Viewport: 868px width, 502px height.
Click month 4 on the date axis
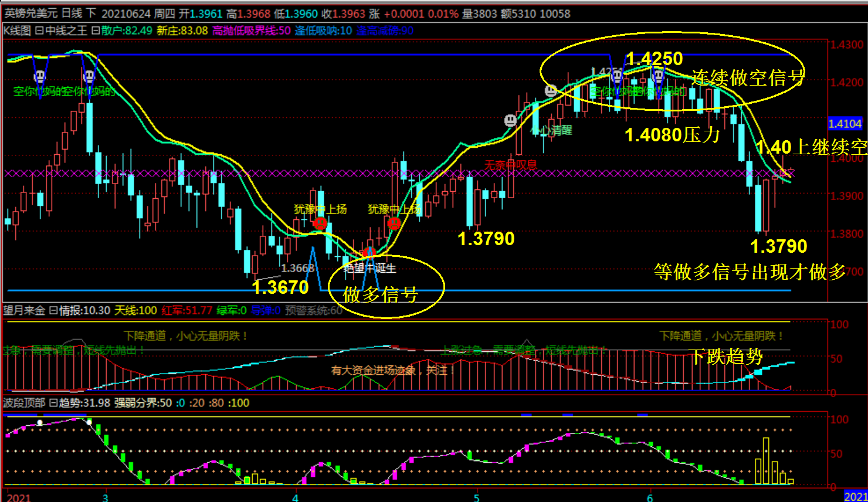click(295, 497)
